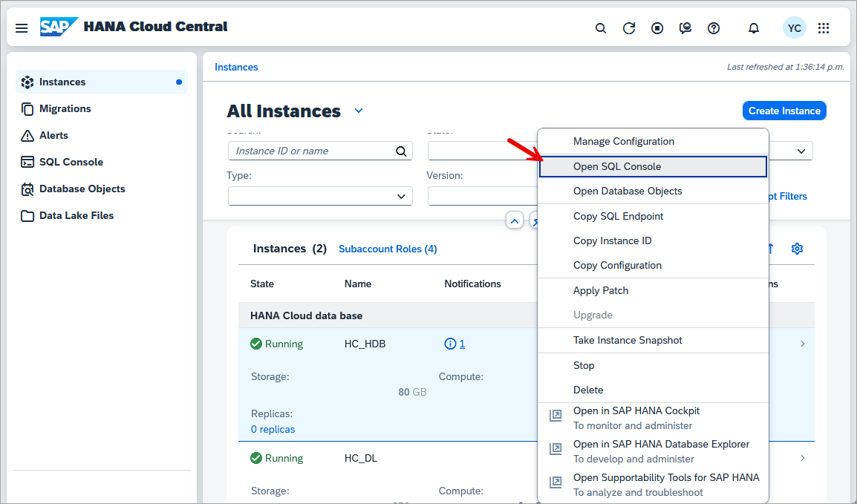Click the Notifications column header
857x504 pixels.
point(473,284)
